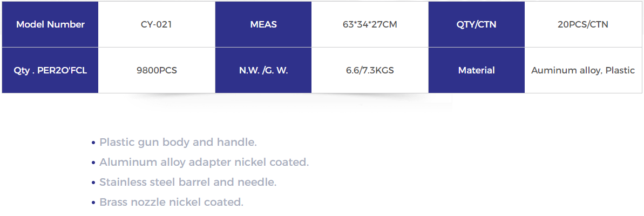The width and height of the screenshot is (644, 216).
Task: Click the Stainless steel barrel and needle line
Action: click(x=188, y=183)
